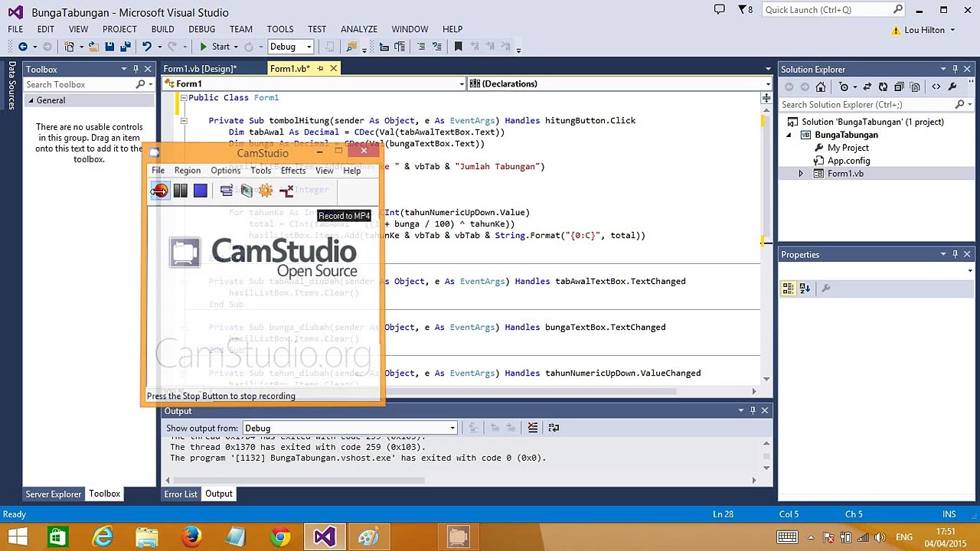Viewport: 980px width, 551px height.
Task: Refresh Solution Explorer
Action: click(x=883, y=87)
